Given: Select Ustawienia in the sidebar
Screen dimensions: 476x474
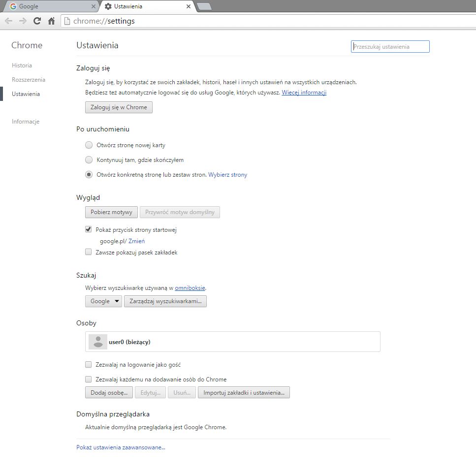Looking at the screenshot, I should coord(26,94).
